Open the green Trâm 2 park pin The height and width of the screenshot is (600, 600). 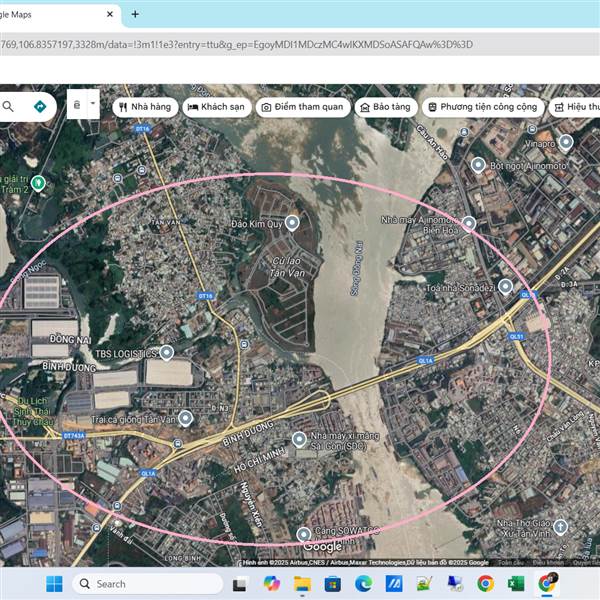click(38, 183)
